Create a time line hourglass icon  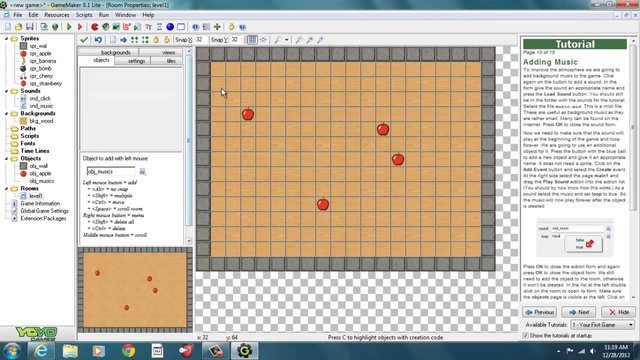159,27
